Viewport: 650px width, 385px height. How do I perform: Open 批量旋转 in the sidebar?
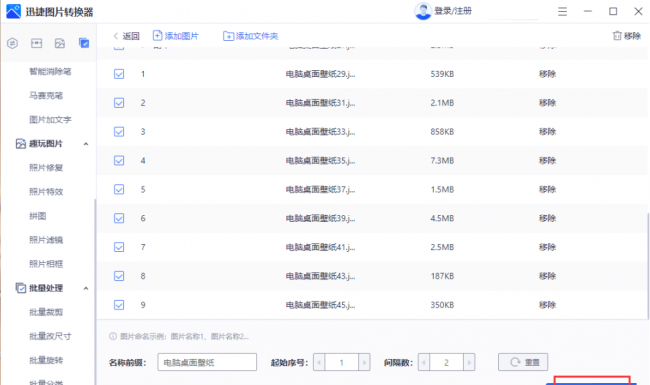[46, 360]
